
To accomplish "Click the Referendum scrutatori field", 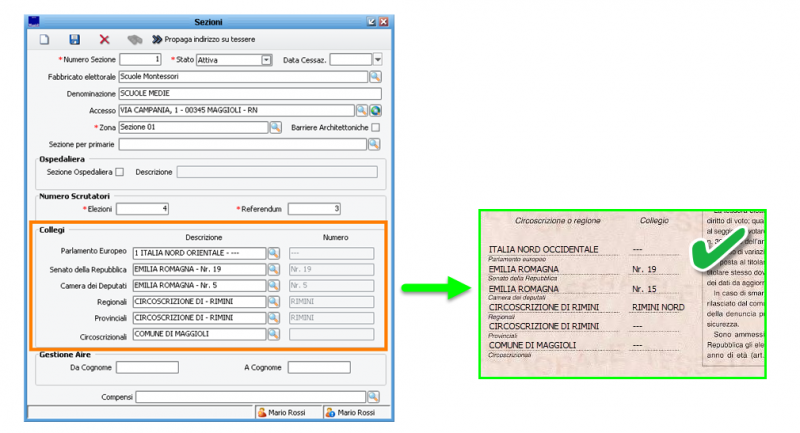I will (314, 209).
